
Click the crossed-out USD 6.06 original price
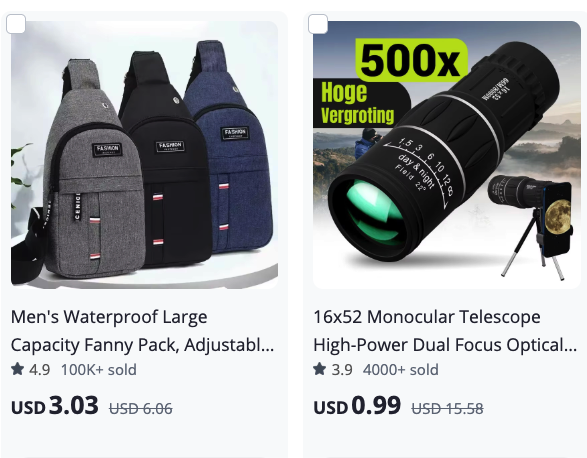tap(141, 409)
